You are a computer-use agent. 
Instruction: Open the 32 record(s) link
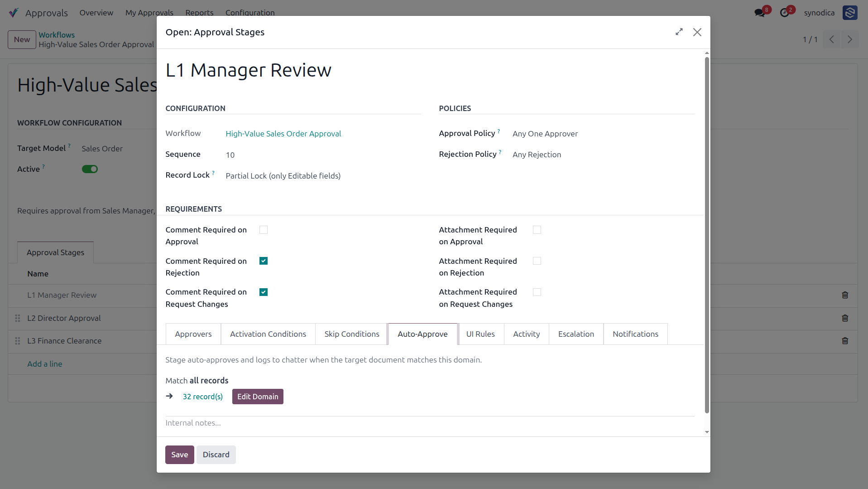(203, 397)
